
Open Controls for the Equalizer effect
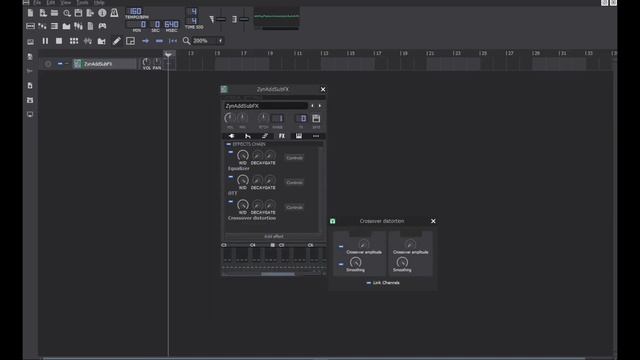294,158
